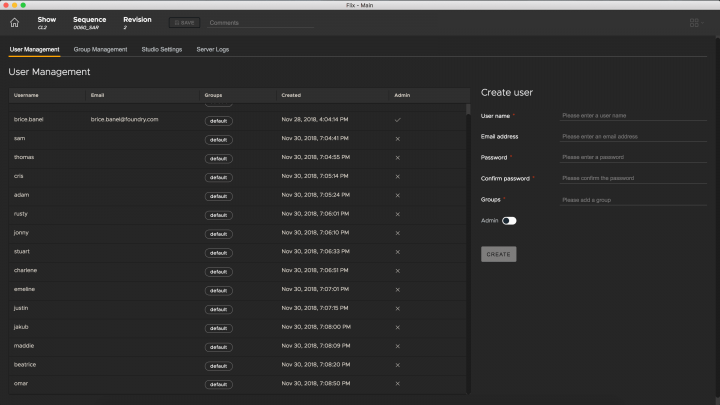Click the admin X icon for justin
This screenshot has height=405, width=720.
[398, 308]
